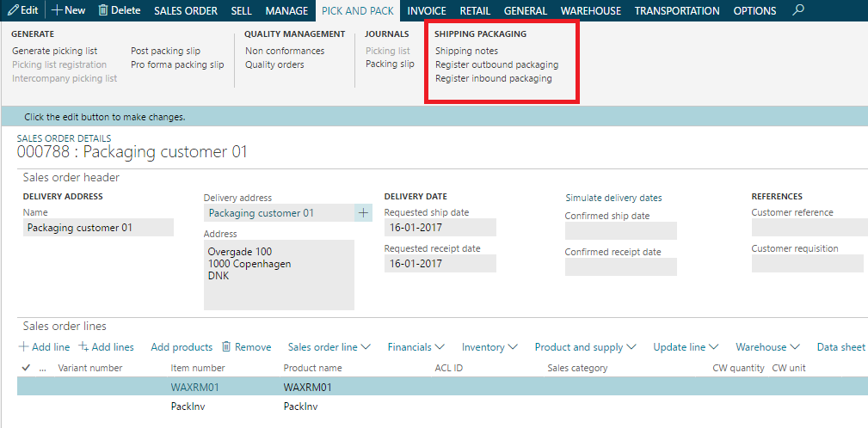Click Register inbound packaging
The image size is (868, 428).
tap(493, 78)
